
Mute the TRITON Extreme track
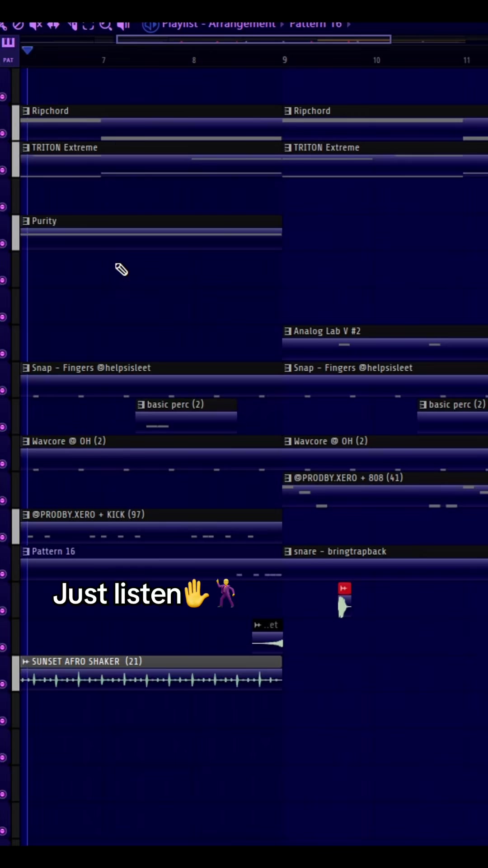[3, 170]
